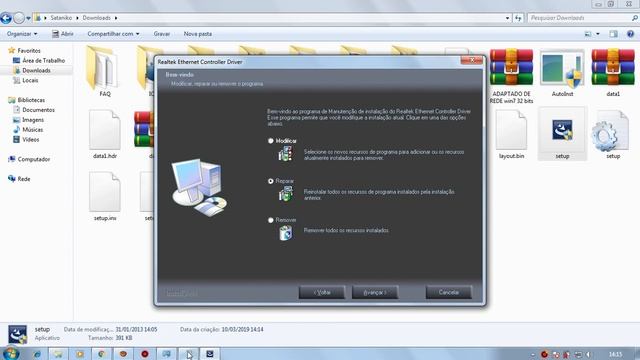This screenshot has width=640, height=360.
Task: Open view options dropdown arrow
Action: click(598, 34)
